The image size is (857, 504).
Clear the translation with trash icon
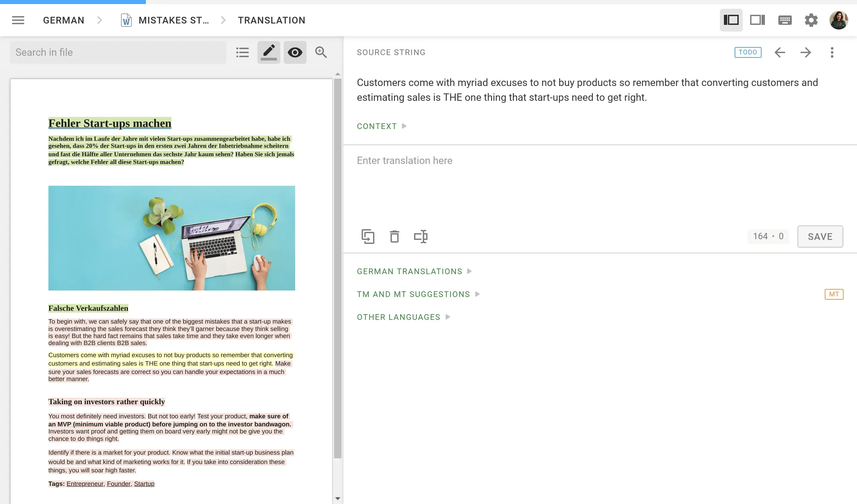click(x=395, y=237)
